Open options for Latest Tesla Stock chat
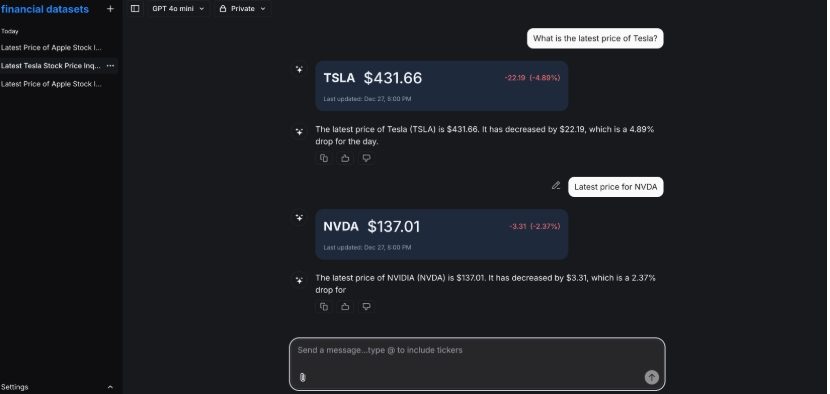The width and height of the screenshot is (830, 394). (x=110, y=66)
